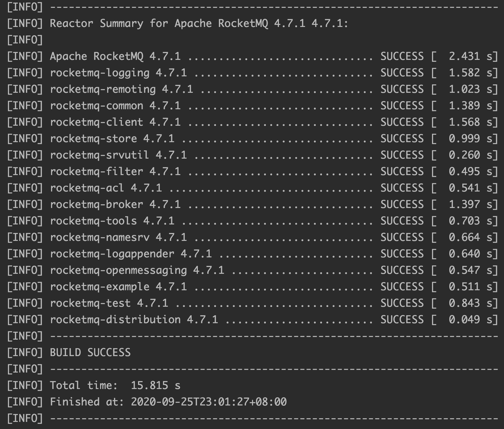The image size is (504, 429).
Task: Click the 'rocketmq-logging 4.7.1' text
Action: pos(118,73)
